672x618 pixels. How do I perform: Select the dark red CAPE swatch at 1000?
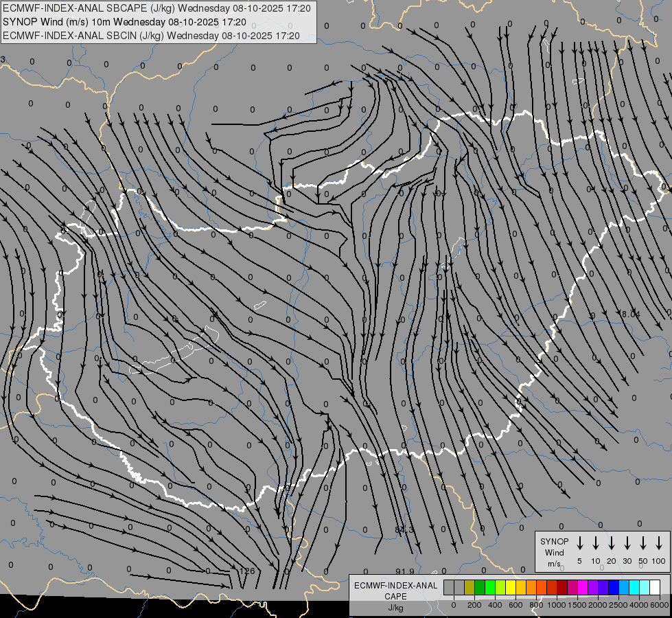562,587
